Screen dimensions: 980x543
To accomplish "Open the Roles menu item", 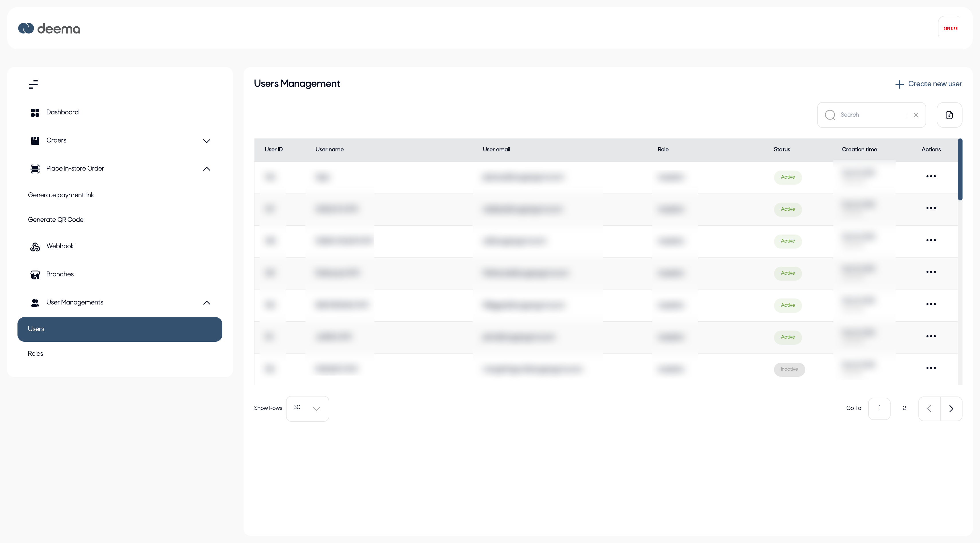I will tap(35, 353).
